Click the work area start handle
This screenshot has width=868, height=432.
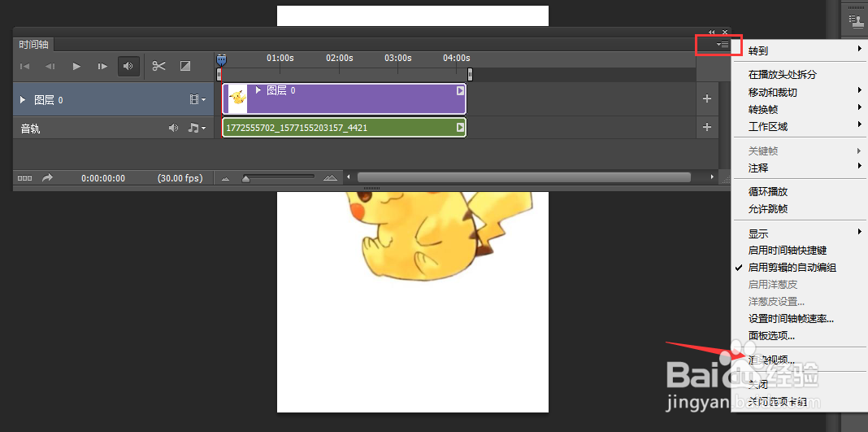click(x=219, y=74)
